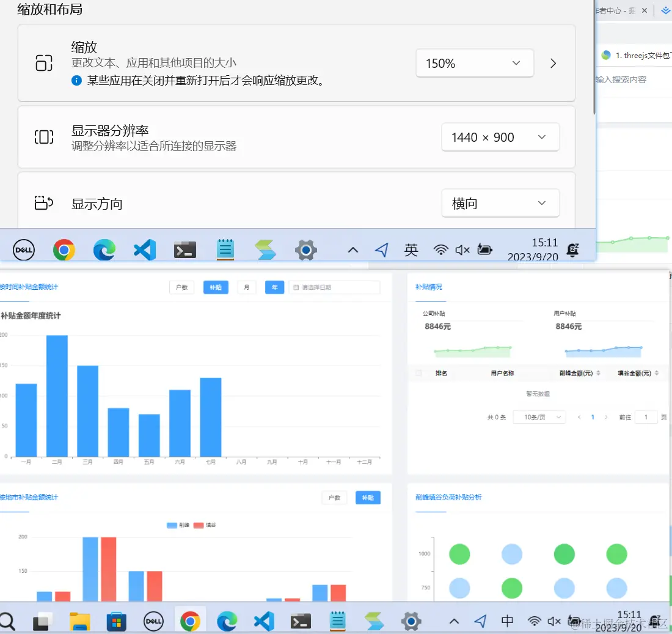
Task: Open the Settings gear in the bottom taskbar
Action: click(411, 621)
